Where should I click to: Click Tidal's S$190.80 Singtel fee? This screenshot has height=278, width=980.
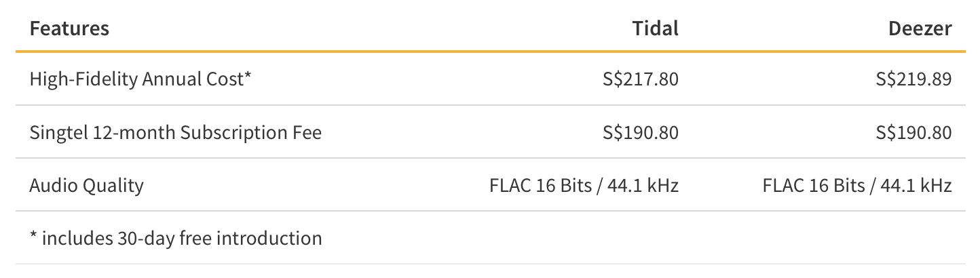[x=641, y=132]
